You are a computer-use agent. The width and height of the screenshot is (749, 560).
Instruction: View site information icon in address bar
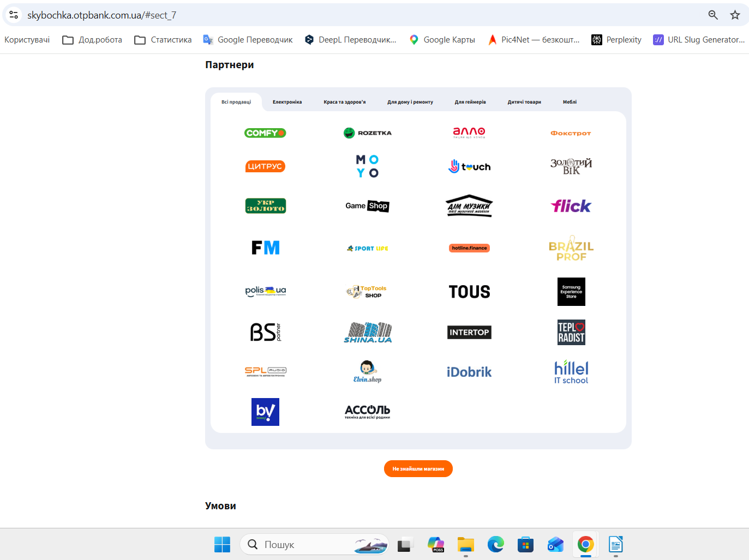[14, 15]
